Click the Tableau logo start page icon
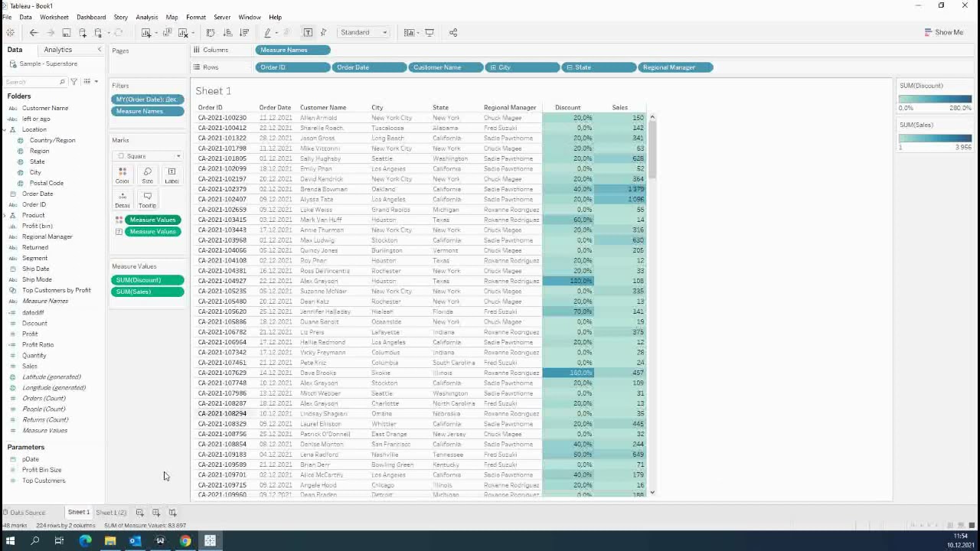Image resolution: width=980 pixels, height=551 pixels. point(10,32)
